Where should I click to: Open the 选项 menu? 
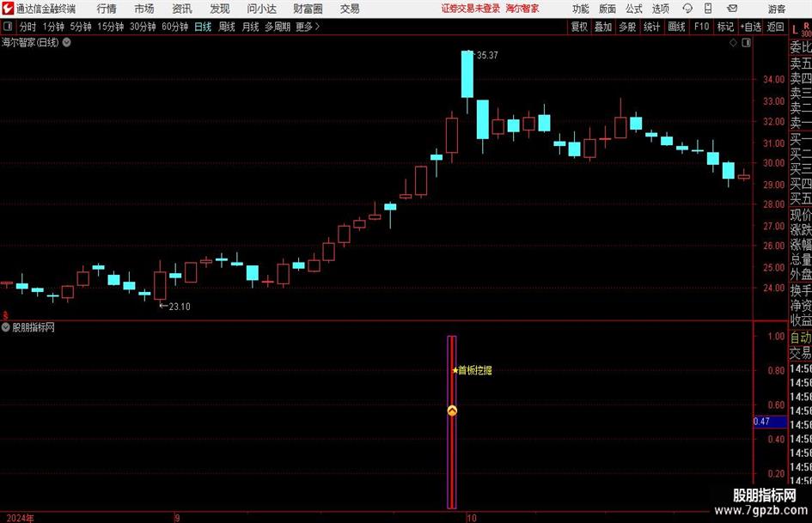pos(660,9)
